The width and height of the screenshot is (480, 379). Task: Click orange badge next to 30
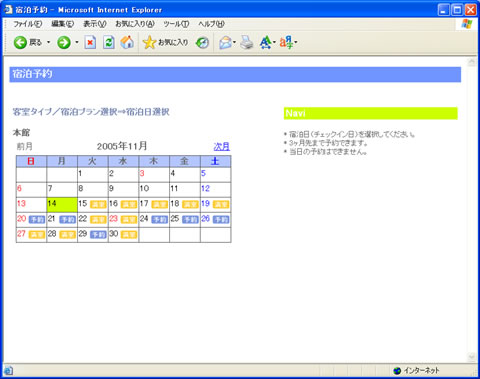[x=129, y=235]
